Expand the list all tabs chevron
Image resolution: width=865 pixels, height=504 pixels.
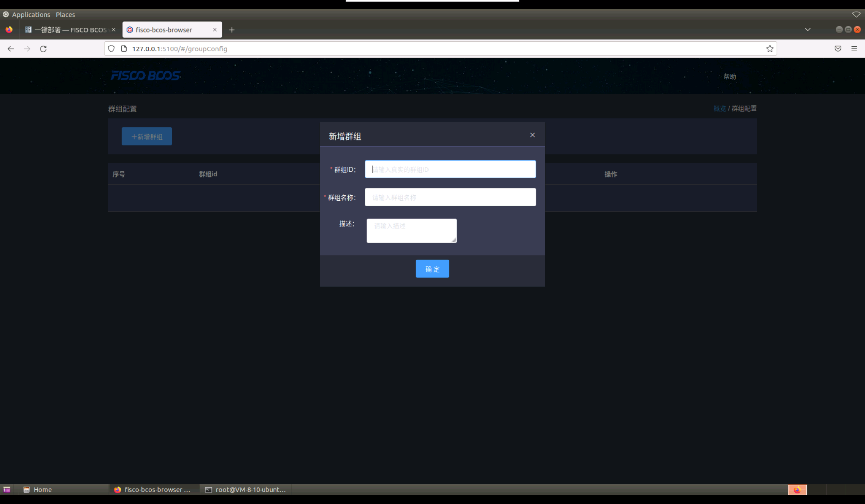click(x=807, y=30)
